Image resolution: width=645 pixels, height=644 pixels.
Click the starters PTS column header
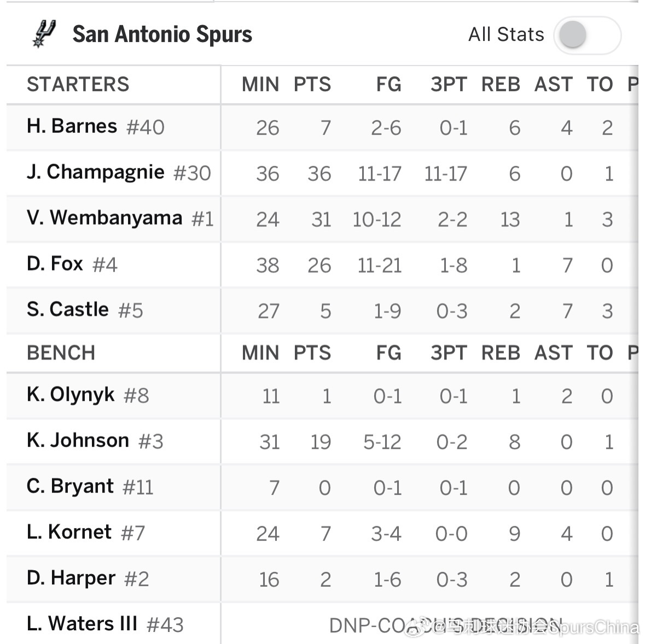pyautogui.click(x=312, y=85)
